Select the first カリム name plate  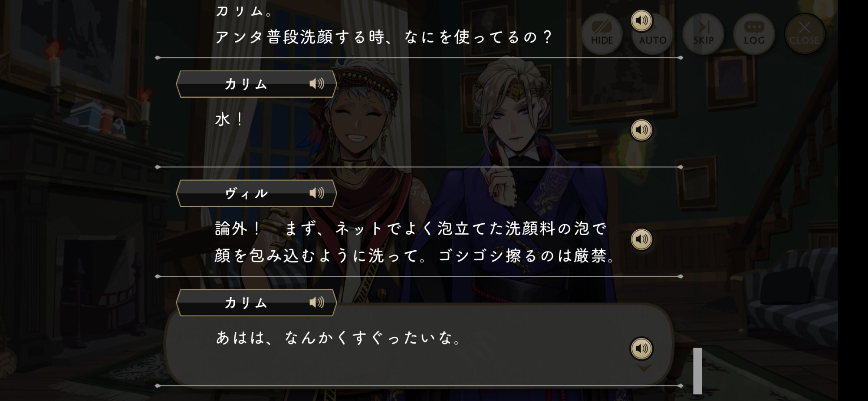coord(256,84)
